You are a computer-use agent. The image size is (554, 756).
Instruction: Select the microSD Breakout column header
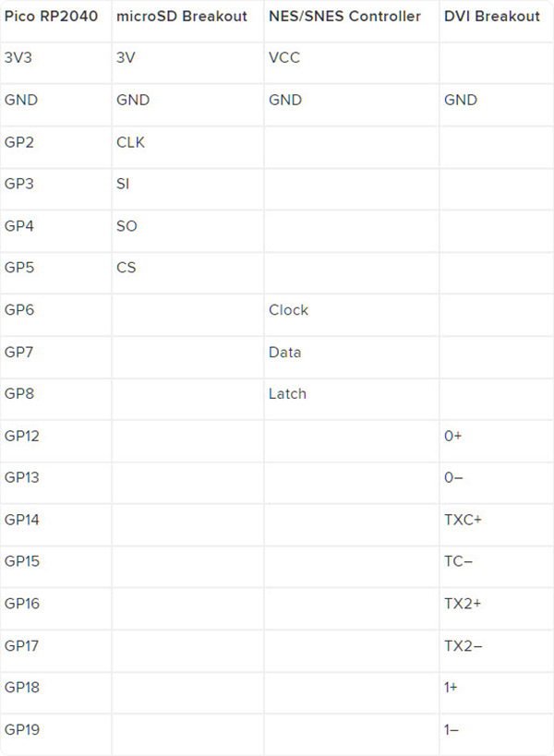coord(182,17)
